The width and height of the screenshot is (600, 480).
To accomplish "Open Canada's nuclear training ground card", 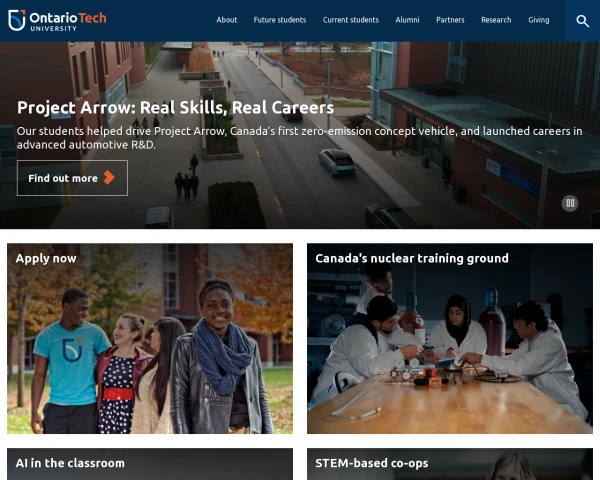I will tap(450, 338).
